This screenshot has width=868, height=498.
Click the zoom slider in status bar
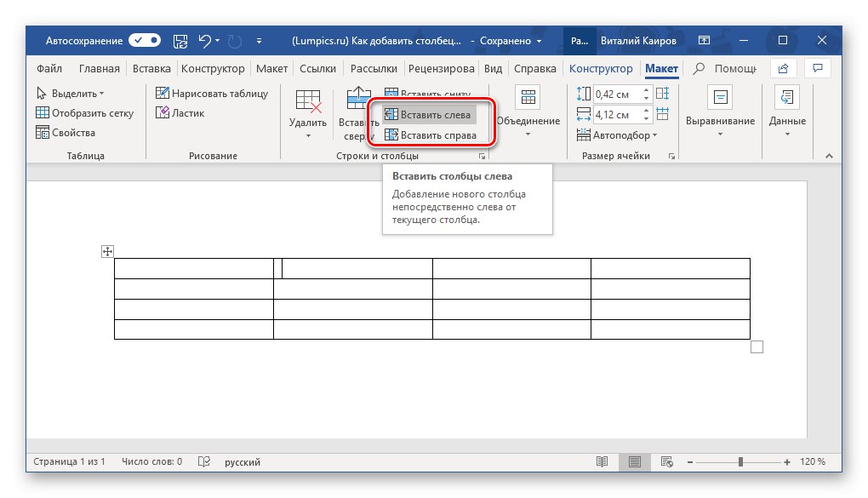point(740,461)
